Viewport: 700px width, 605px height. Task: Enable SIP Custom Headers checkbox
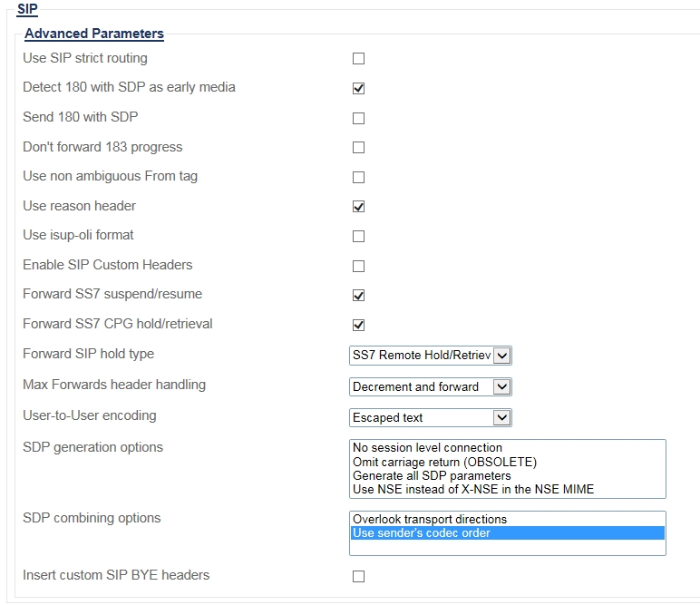pyautogui.click(x=358, y=267)
